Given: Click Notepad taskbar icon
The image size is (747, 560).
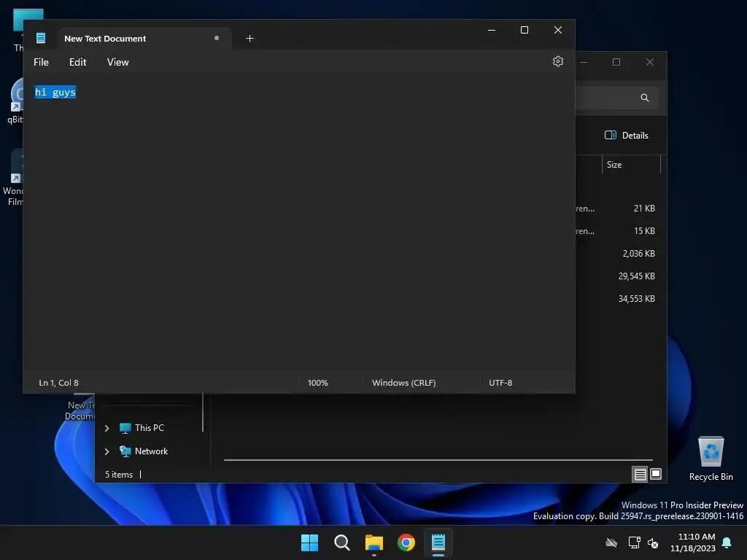Looking at the screenshot, I should 438,542.
